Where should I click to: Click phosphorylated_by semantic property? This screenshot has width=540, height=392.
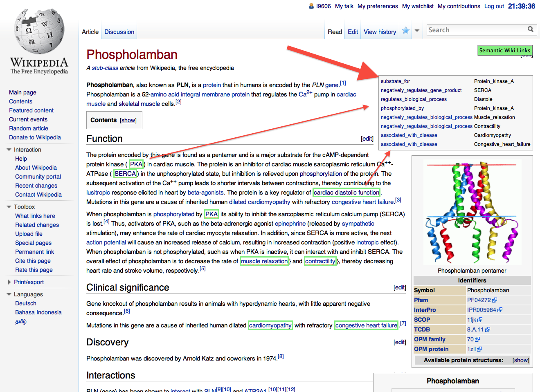pos(402,108)
